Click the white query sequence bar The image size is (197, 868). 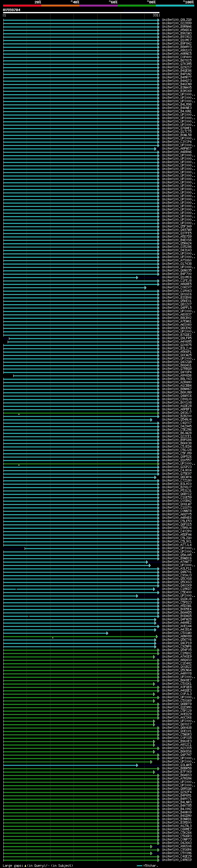coord(81,13)
